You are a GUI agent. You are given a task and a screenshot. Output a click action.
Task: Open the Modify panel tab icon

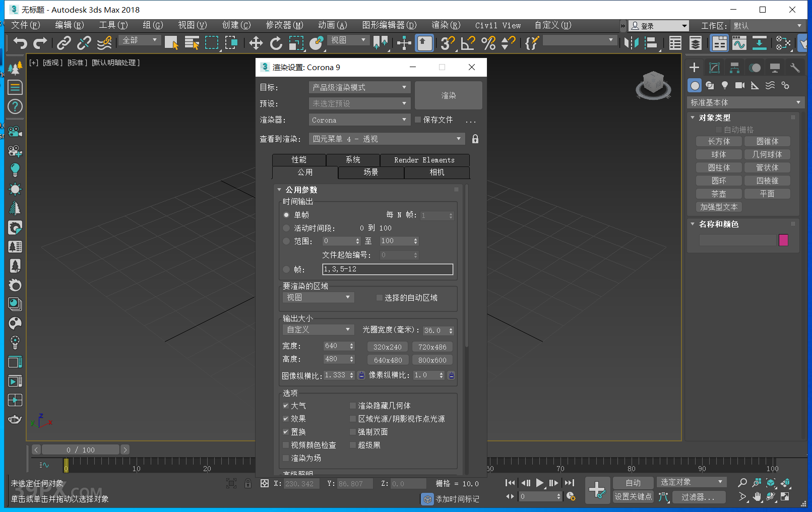(x=714, y=68)
